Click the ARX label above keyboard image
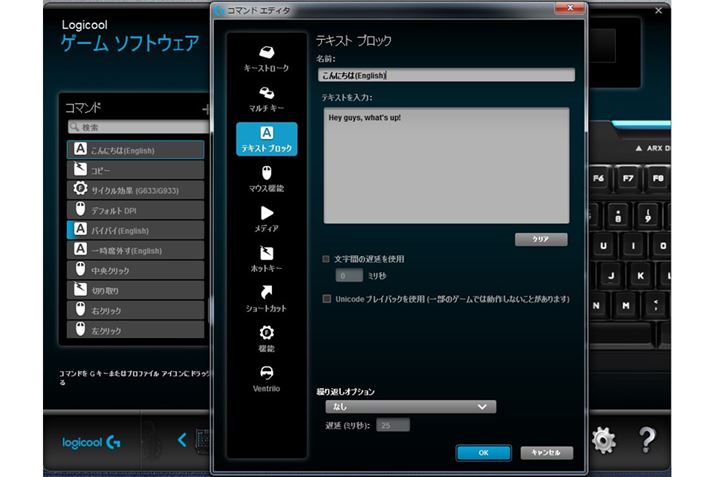The image size is (715, 477). (x=654, y=148)
